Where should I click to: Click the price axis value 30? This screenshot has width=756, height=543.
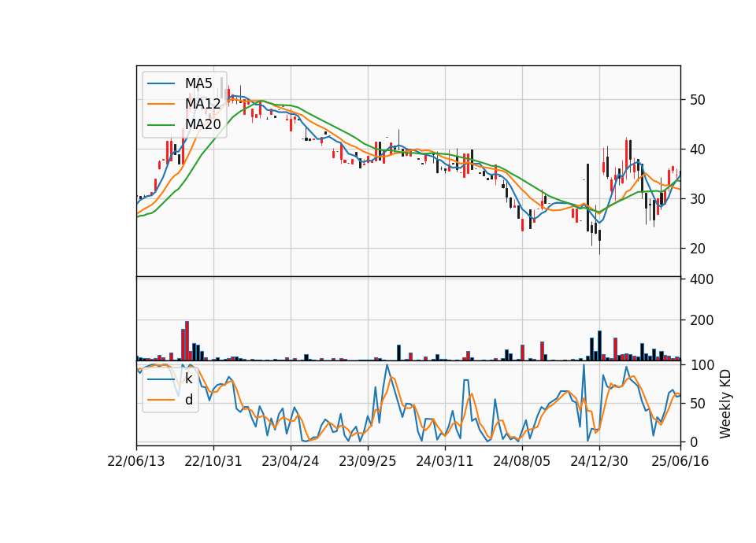point(698,199)
